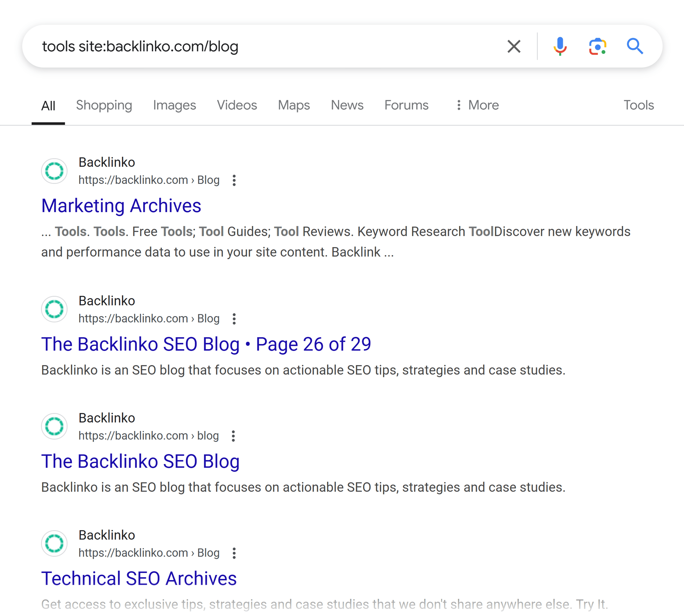This screenshot has height=616, width=684.
Task: Click the Backlinko site name above Page 26 of 29
Action: [x=107, y=301]
